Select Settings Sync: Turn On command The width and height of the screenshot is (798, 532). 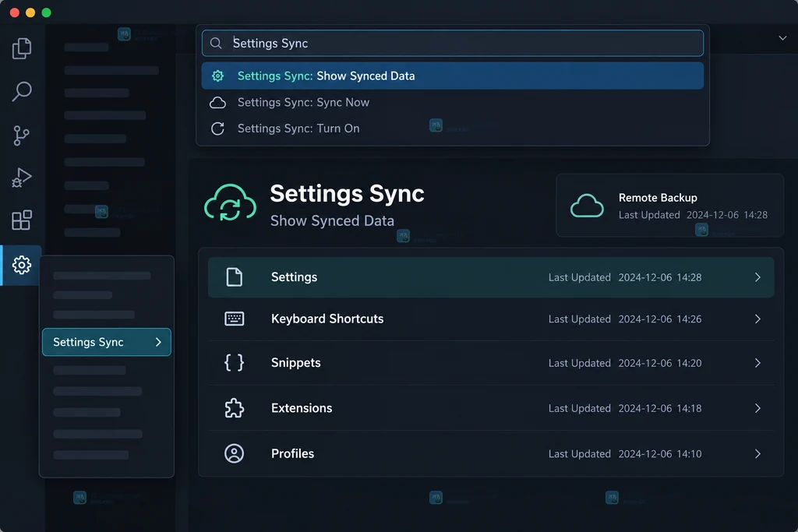(453, 129)
